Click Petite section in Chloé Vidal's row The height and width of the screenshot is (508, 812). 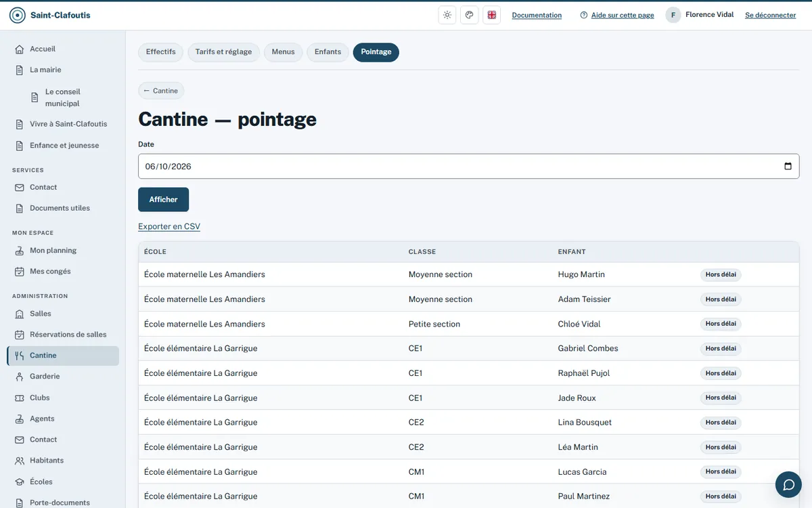pos(434,324)
